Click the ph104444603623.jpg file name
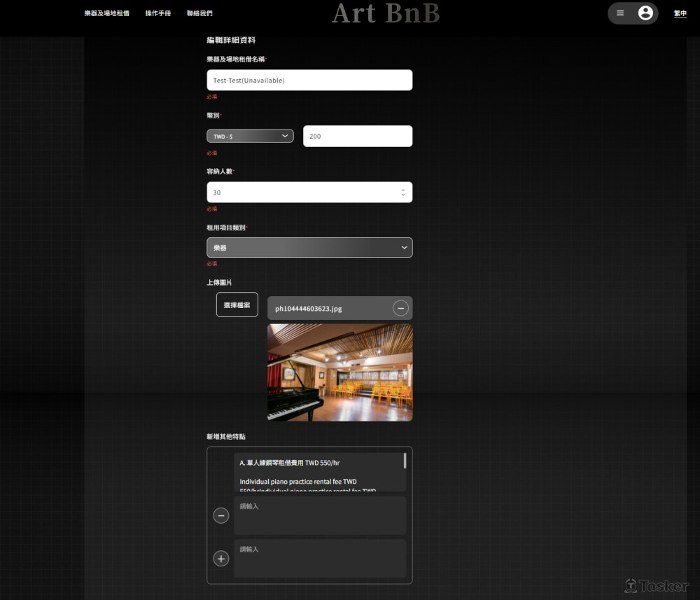 click(x=309, y=309)
